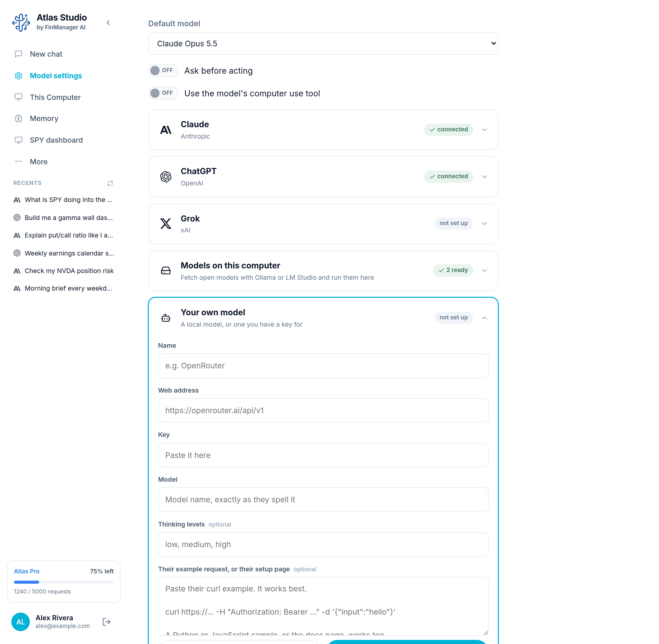Click the Atlas Pro usage progress bar

64,582
